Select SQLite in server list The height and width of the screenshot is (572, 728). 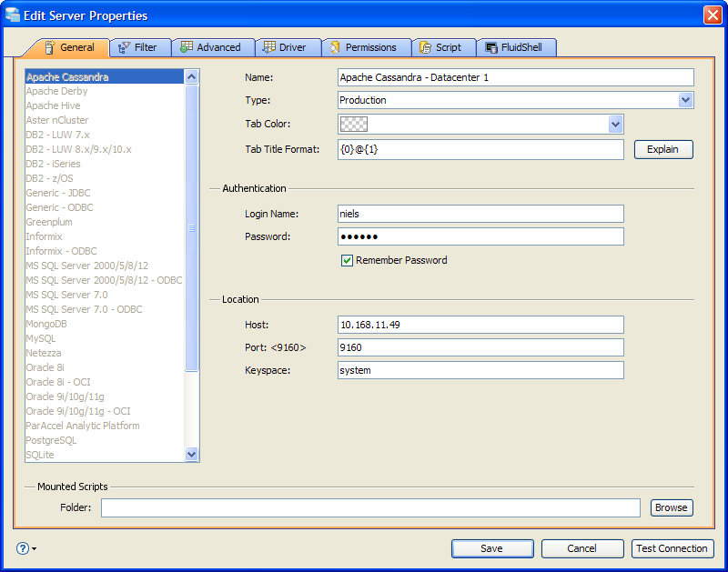105,455
